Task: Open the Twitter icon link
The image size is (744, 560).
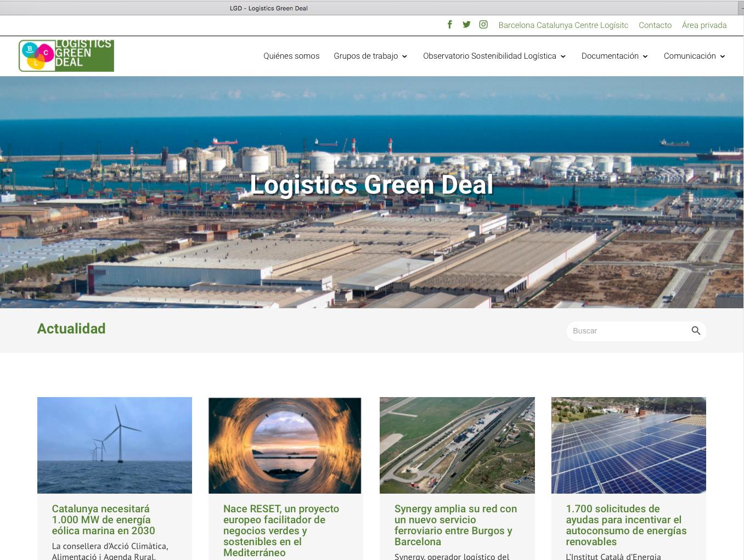Action: coord(466,25)
